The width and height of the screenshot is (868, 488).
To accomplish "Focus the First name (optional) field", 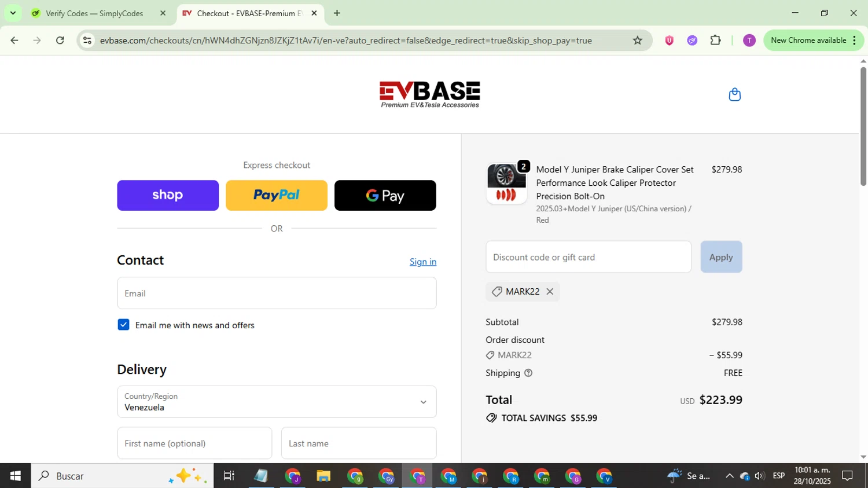I will 194,443.
